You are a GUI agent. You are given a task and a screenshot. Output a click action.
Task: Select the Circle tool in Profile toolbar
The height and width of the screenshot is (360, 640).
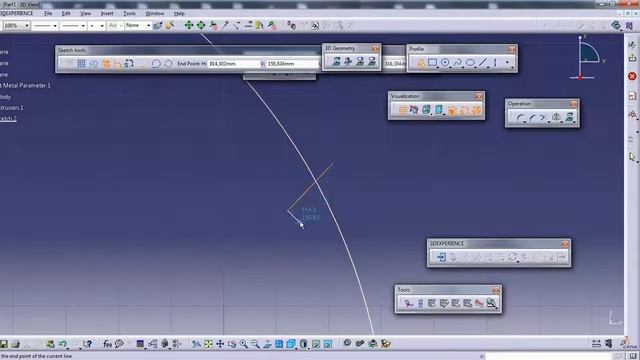tap(445, 62)
